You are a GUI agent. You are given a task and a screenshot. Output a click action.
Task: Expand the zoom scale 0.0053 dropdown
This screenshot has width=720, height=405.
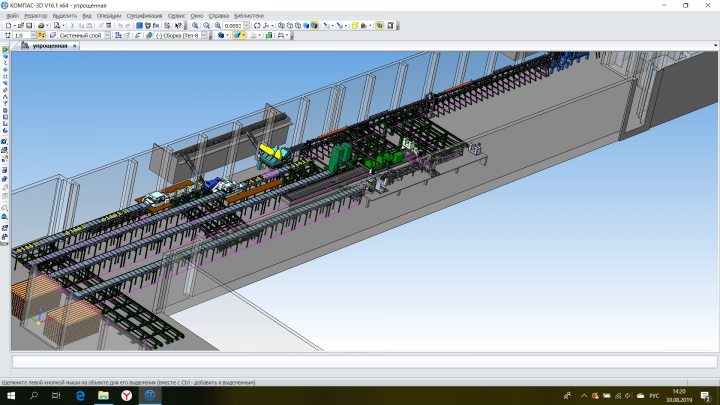[x=246, y=26]
